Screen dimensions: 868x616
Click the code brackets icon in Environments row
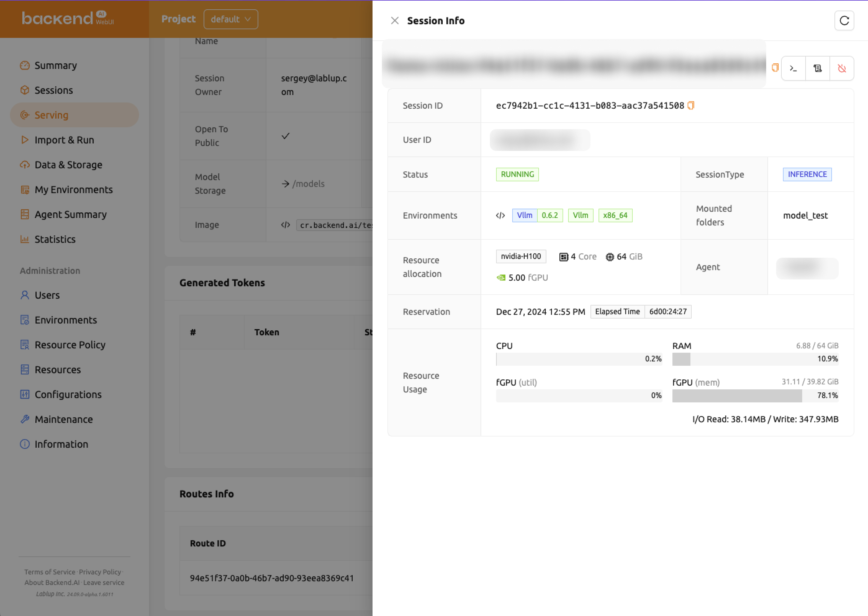[500, 215]
